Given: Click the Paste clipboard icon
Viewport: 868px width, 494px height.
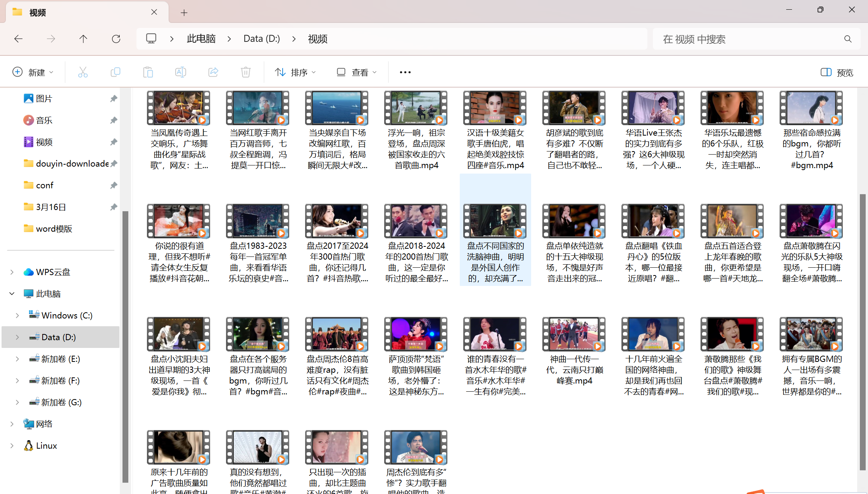Looking at the screenshot, I should click(148, 72).
